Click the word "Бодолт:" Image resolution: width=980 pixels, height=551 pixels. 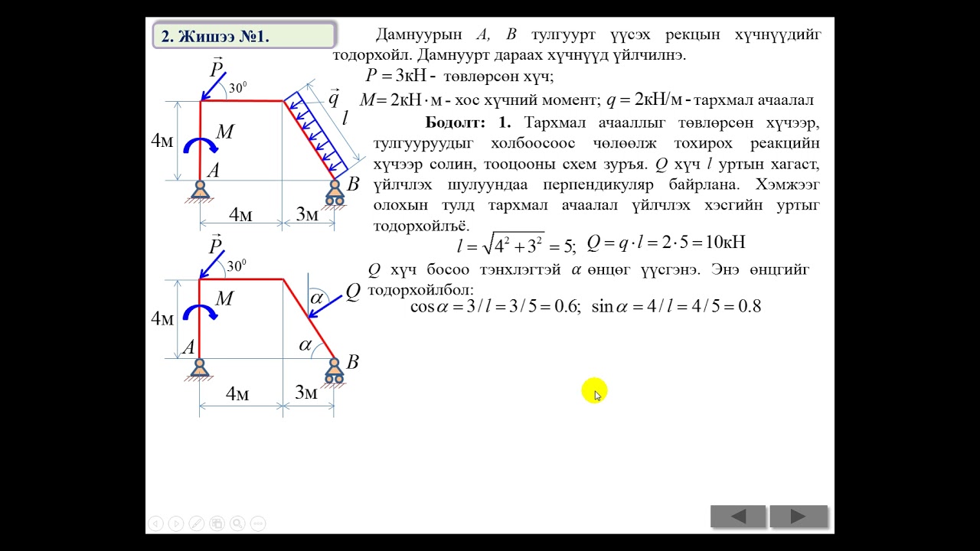pos(456,122)
